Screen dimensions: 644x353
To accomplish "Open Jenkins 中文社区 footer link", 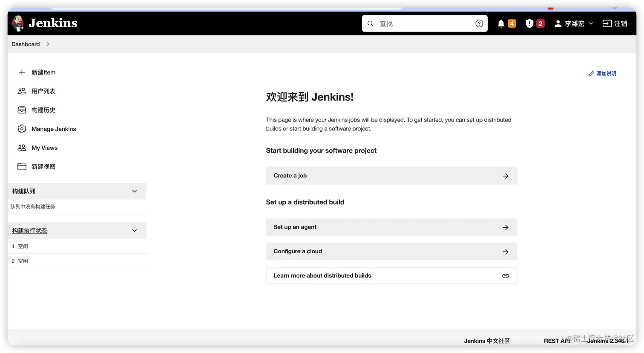I will [x=487, y=341].
